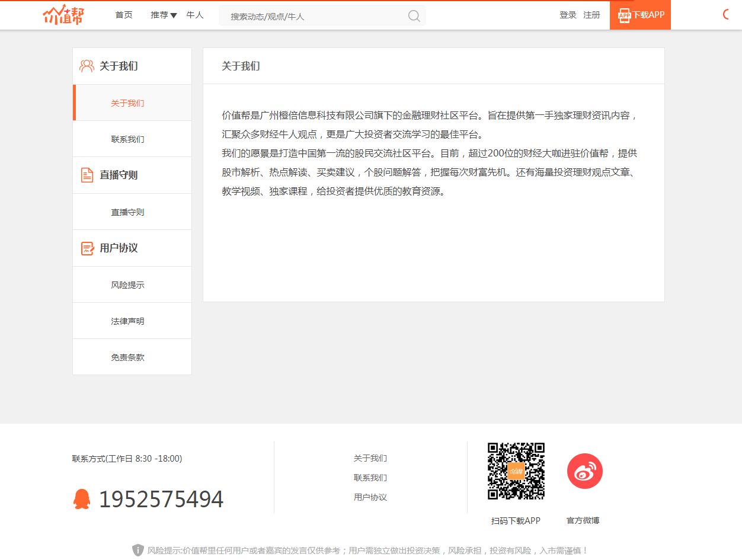Viewport: 742px width, 560px height.
Task: Select the active 关于我们 sidebar item
Action: 132,103
